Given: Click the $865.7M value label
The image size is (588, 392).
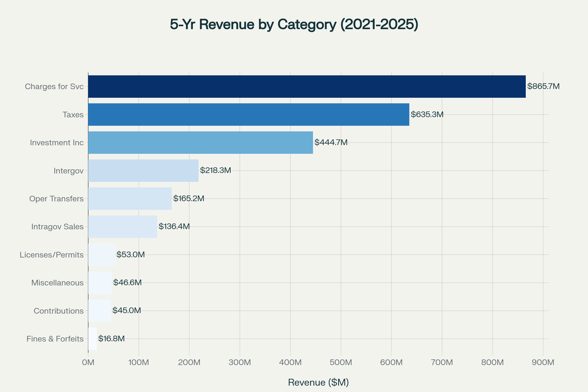Looking at the screenshot, I should tap(543, 86).
